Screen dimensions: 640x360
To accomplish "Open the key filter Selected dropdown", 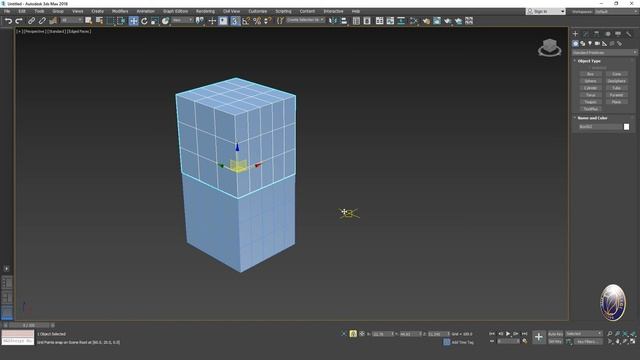I will 584,334.
